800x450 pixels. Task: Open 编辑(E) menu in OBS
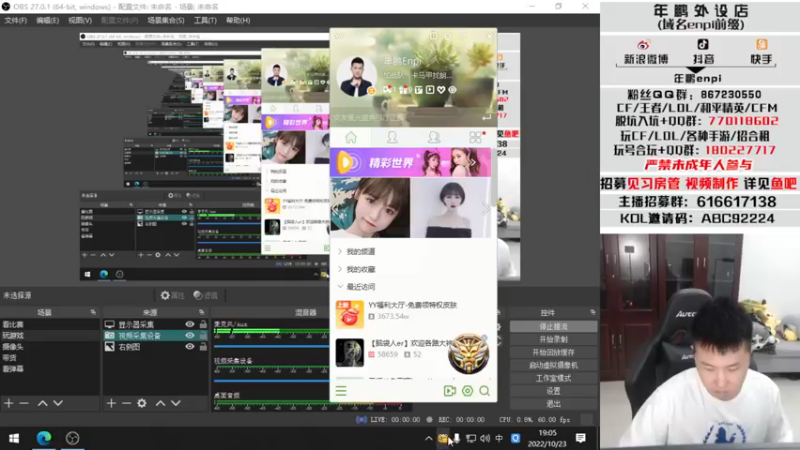coord(47,20)
